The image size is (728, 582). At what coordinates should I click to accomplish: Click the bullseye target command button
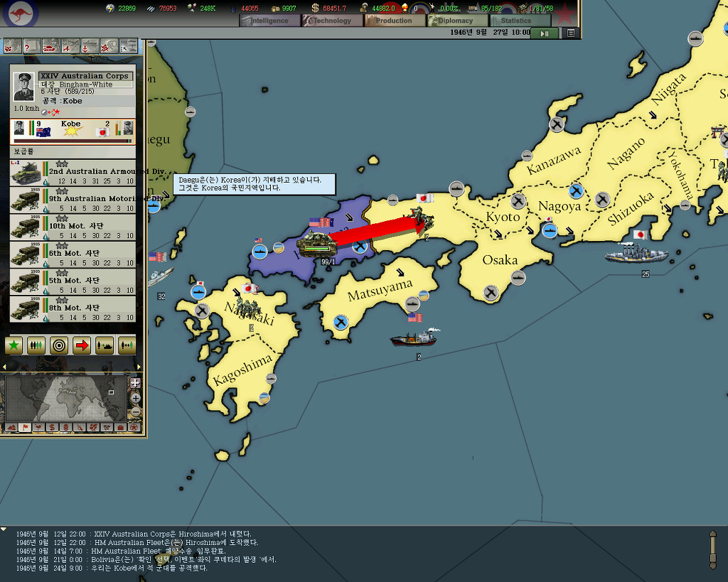pyautogui.click(x=59, y=345)
